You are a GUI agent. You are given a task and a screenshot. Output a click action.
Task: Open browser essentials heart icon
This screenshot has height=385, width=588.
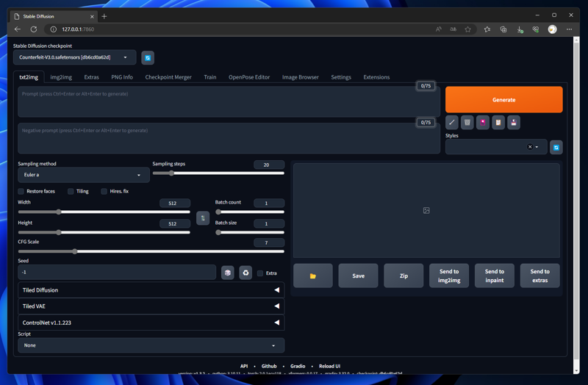click(x=536, y=29)
